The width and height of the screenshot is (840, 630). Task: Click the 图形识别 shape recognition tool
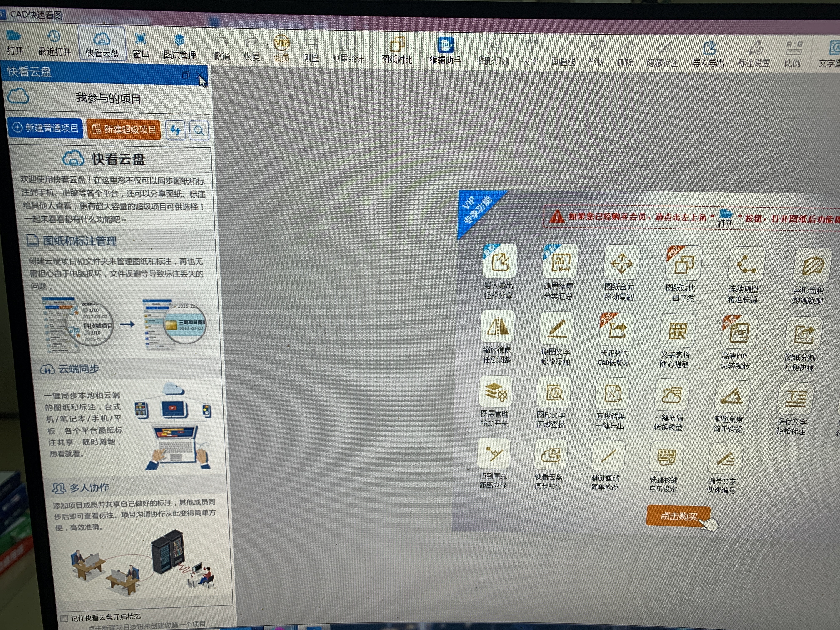[x=494, y=52]
